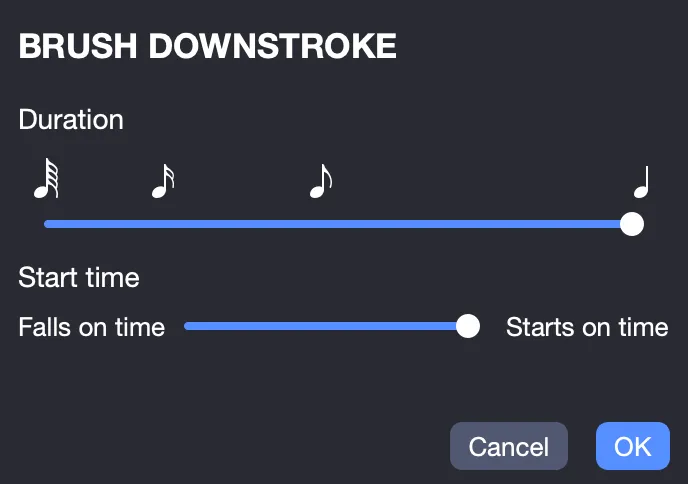Click the left end of the Duration slider
This screenshot has width=688, height=484.
pos(47,224)
